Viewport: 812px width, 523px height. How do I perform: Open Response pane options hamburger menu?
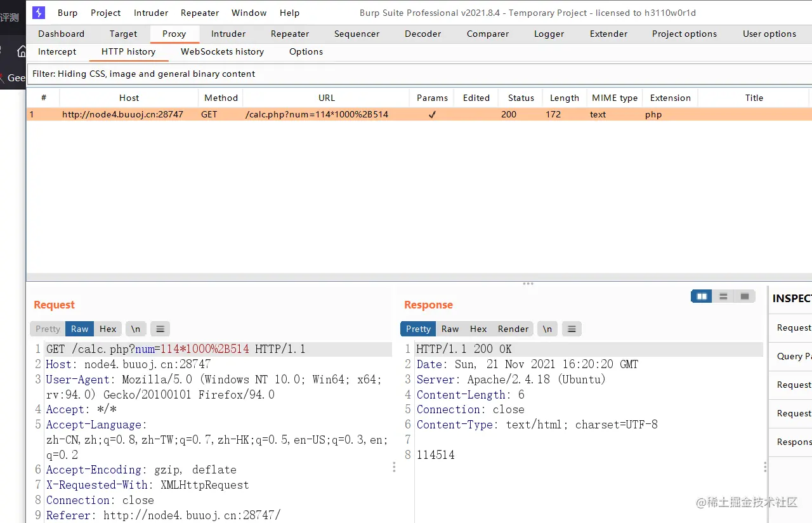[x=572, y=329]
